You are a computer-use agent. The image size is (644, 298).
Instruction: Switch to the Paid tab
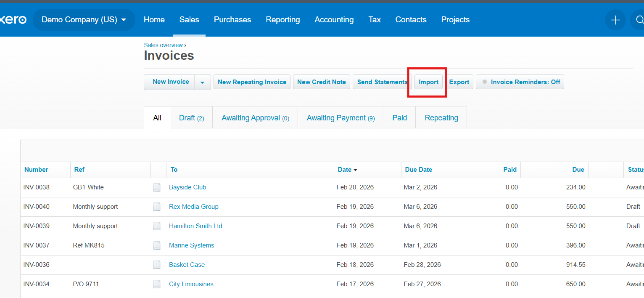399,118
